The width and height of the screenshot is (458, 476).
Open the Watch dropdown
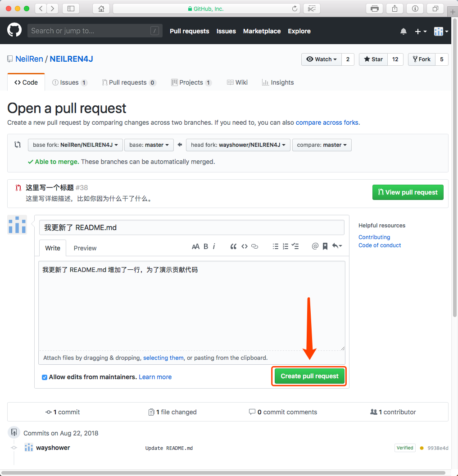(322, 59)
